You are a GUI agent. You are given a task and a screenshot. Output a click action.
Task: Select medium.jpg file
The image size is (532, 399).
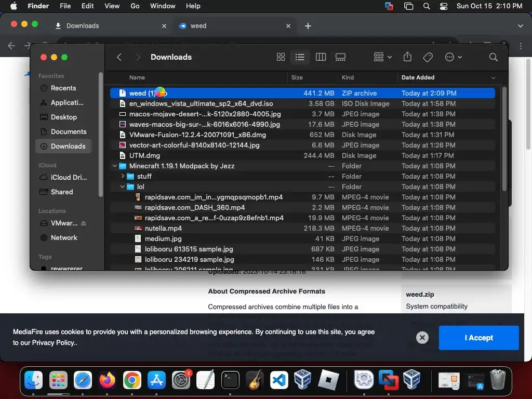(302, 238)
